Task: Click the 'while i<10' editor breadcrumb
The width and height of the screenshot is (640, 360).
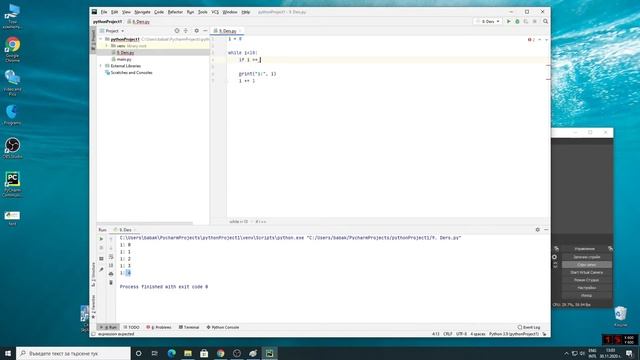Action: (238, 222)
